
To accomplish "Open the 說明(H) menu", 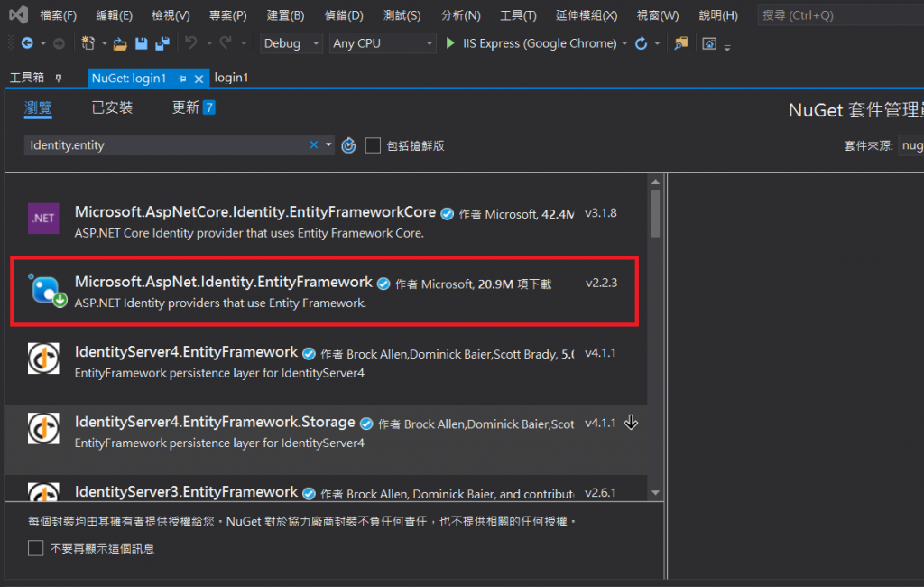I will tap(717, 15).
